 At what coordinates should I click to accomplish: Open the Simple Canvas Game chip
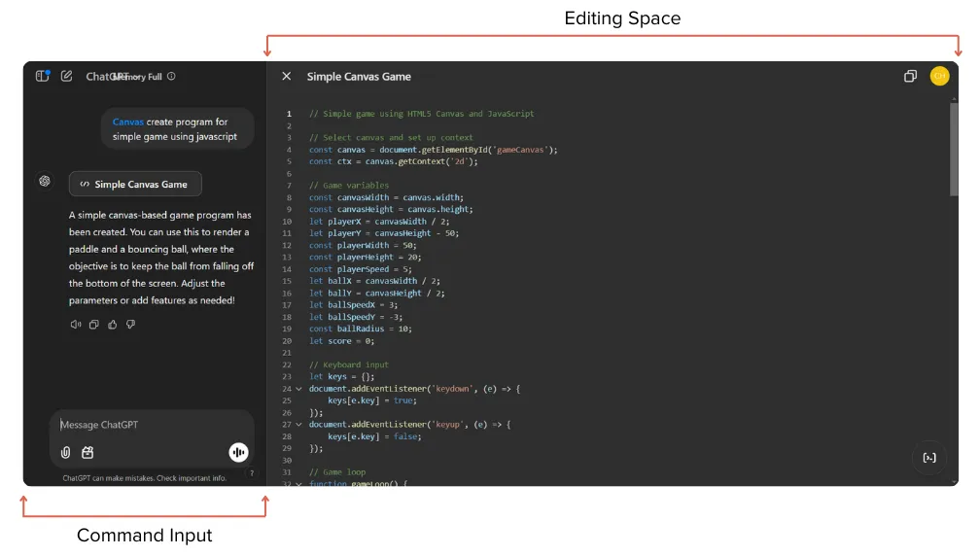[135, 184]
